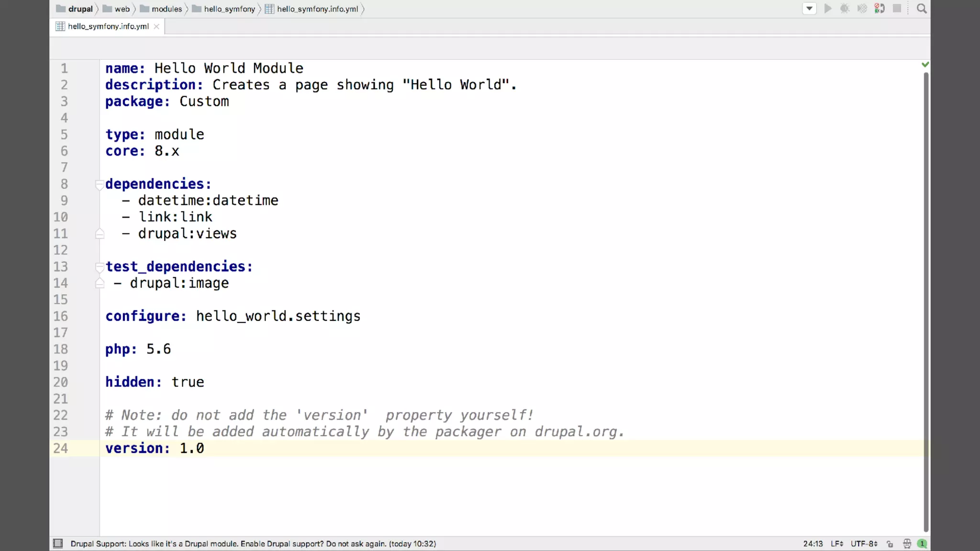Open the run configuration dropdown

point(809,9)
